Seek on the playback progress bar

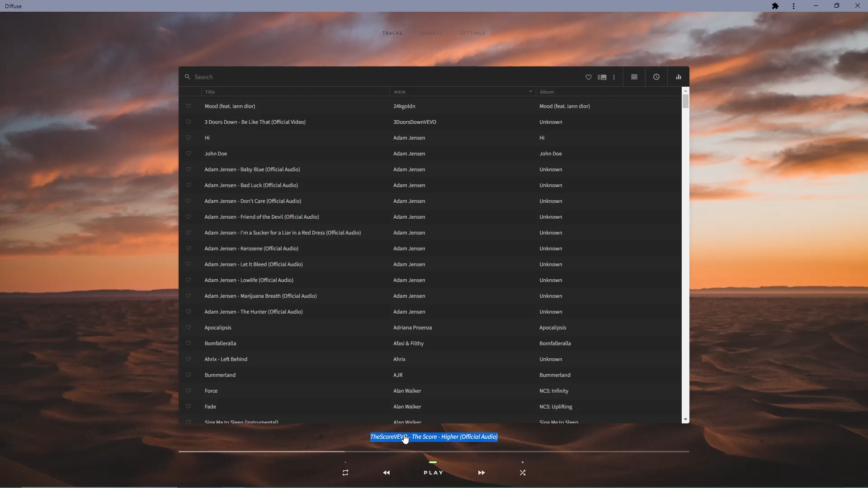[434, 451]
